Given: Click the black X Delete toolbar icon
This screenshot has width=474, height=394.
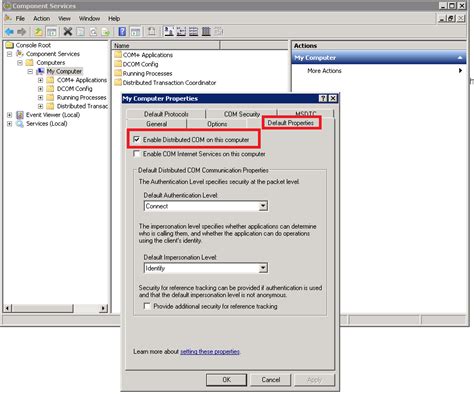Looking at the screenshot, I should tap(68, 32).
